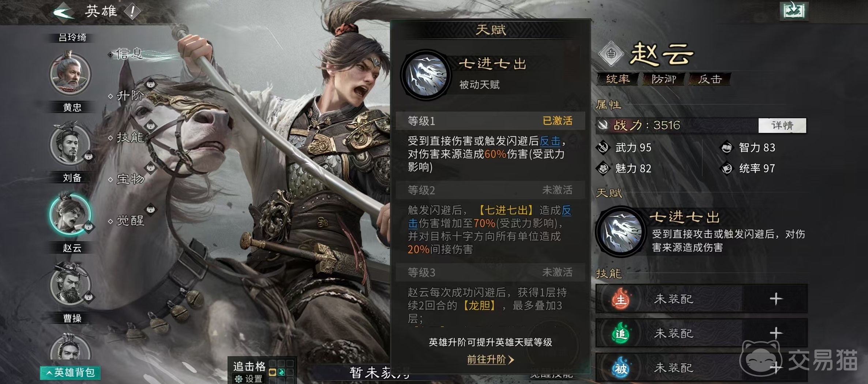Open the 信息 tab

128,54
